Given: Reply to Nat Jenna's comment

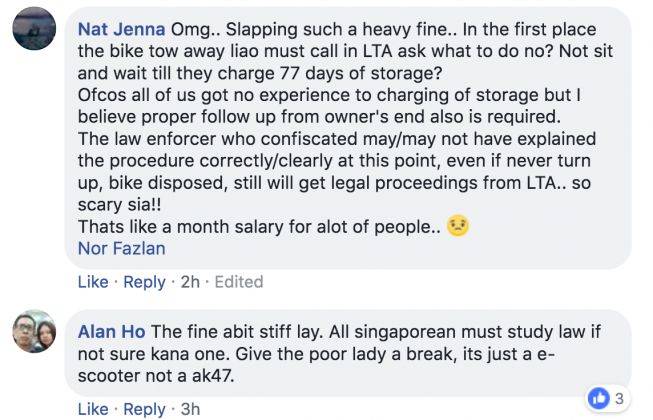Looking at the screenshot, I should [144, 282].
